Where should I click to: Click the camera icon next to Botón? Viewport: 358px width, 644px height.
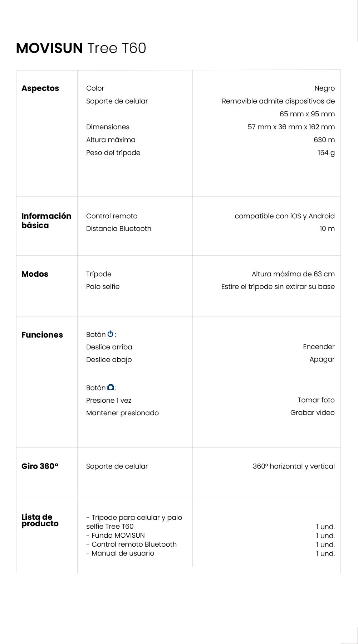tap(111, 387)
